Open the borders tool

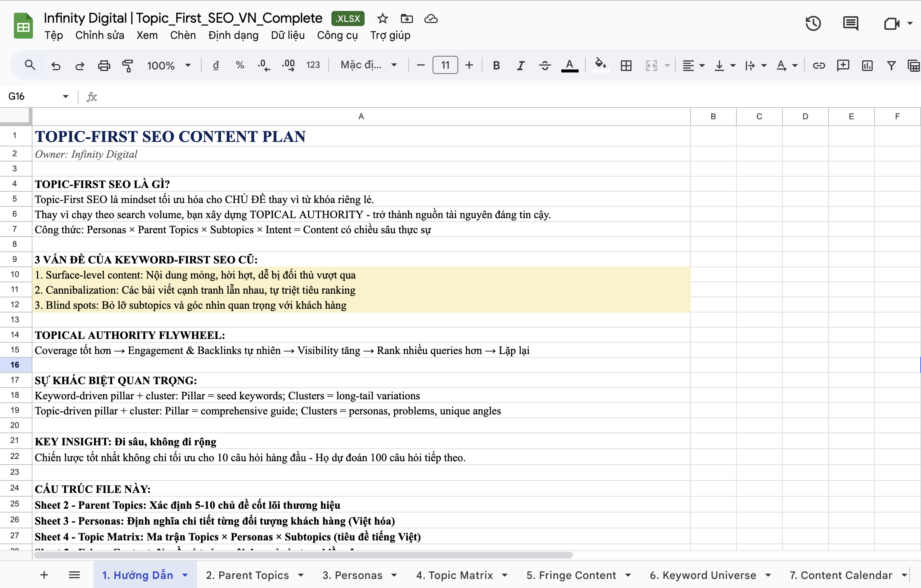coord(626,66)
